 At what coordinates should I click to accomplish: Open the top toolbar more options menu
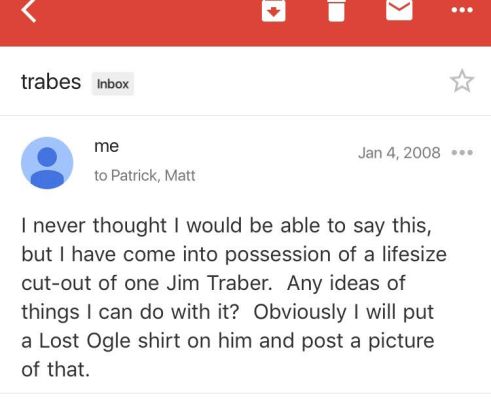click(x=462, y=10)
